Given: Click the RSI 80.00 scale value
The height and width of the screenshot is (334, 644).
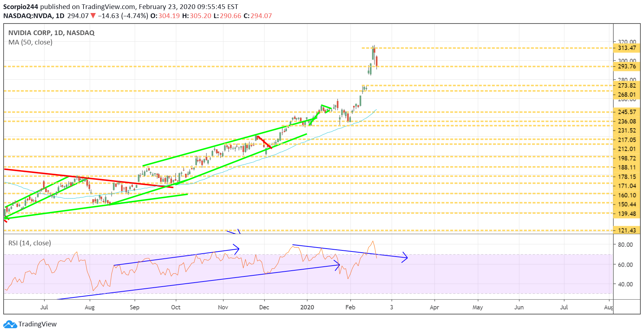Looking at the screenshot, I should [625, 245].
